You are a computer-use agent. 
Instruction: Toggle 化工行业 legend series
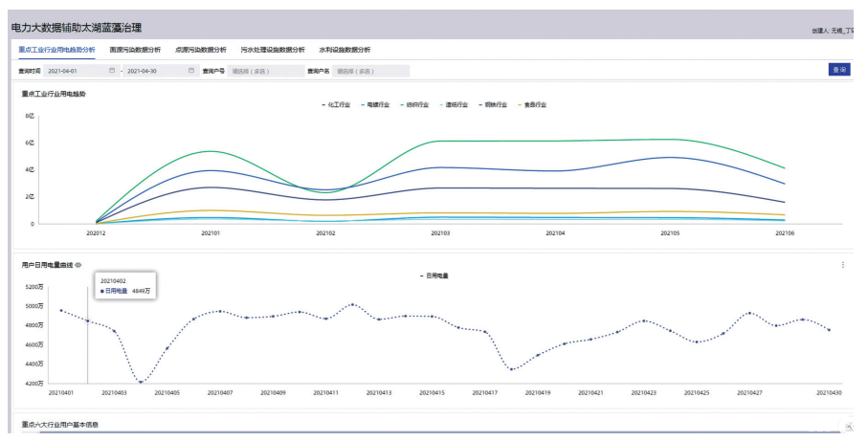337,104
